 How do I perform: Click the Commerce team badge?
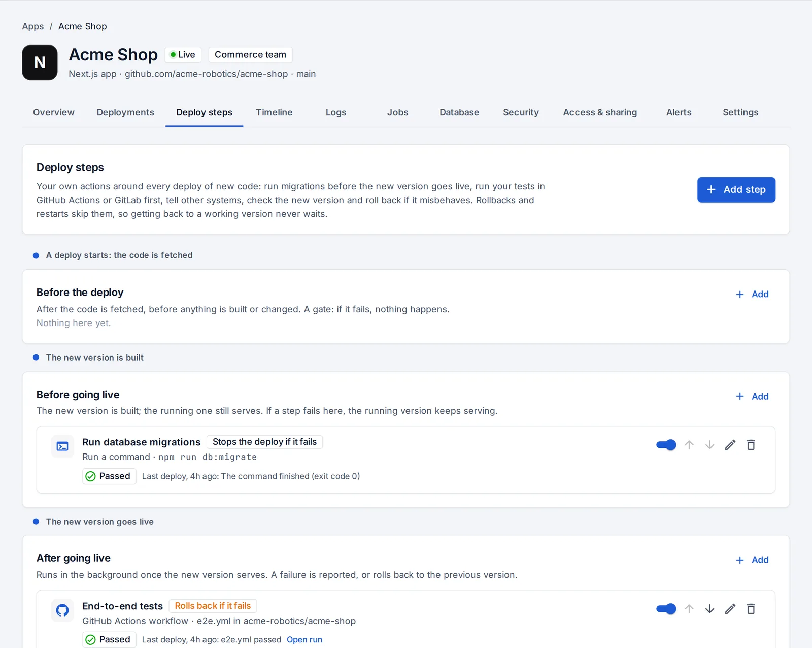click(x=250, y=55)
